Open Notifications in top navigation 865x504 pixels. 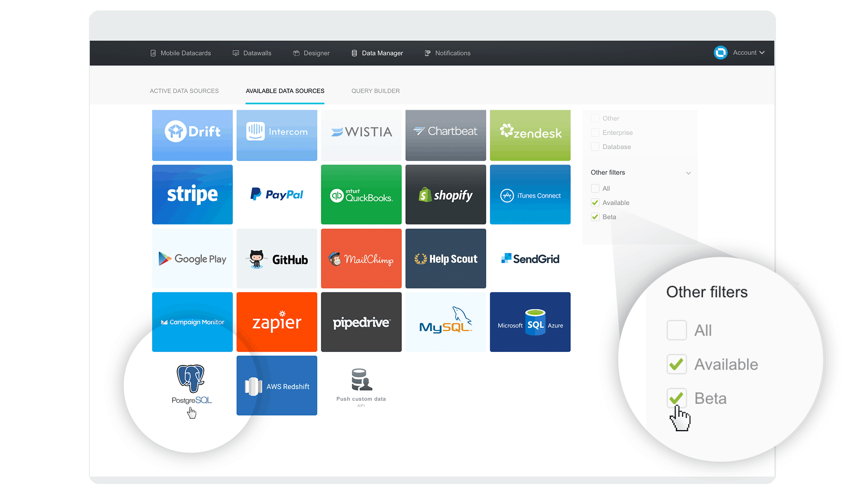448,53
